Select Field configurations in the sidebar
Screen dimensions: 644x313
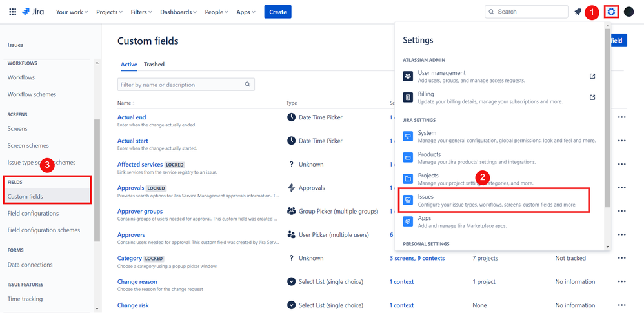point(33,213)
